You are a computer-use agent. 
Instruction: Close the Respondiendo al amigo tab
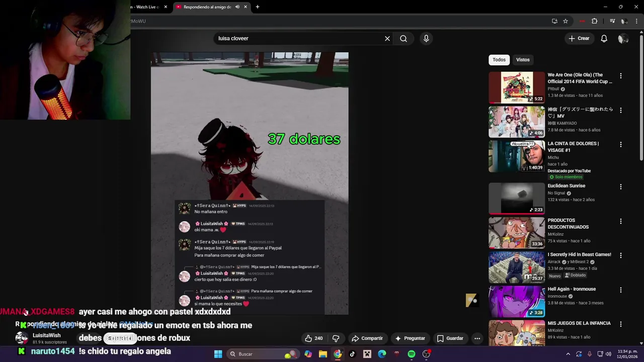pyautogui.click(x=246, y=7)
